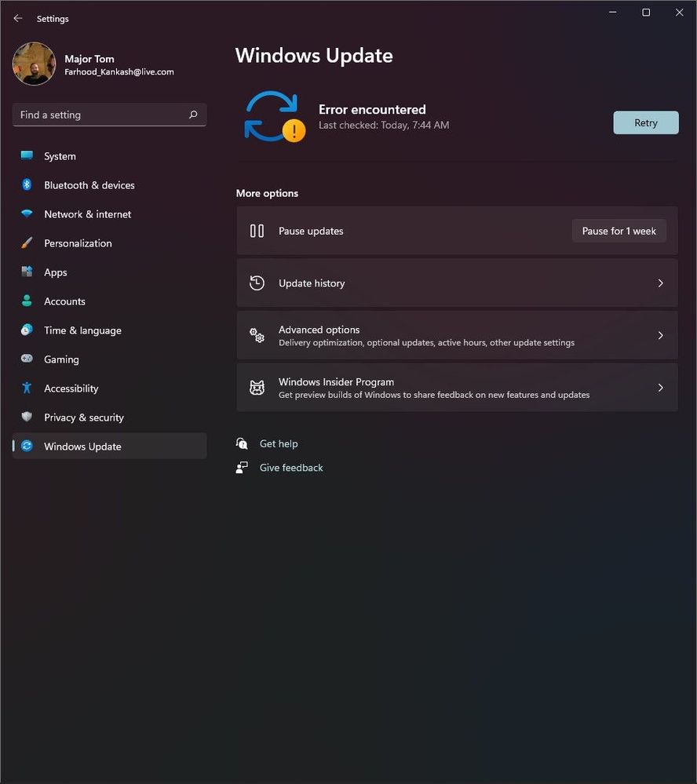Open Accounts settings
The width and height of the screenshot is (697, 784).
point(28,301)
